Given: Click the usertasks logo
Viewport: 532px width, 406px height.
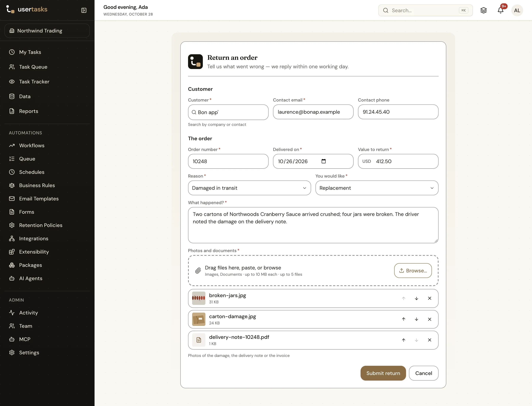Looking at the screenshot, I should pos(27,9).
